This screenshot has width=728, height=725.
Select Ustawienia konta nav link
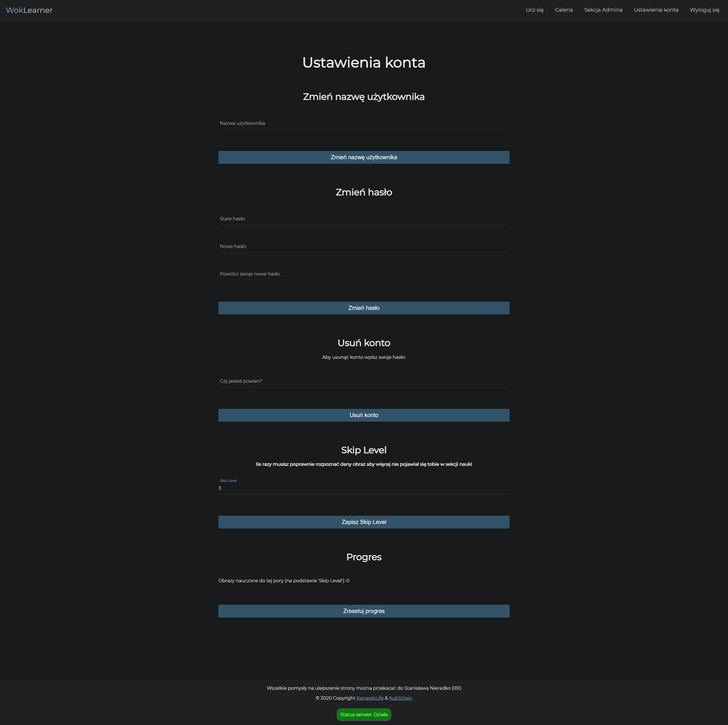(656, 10)
